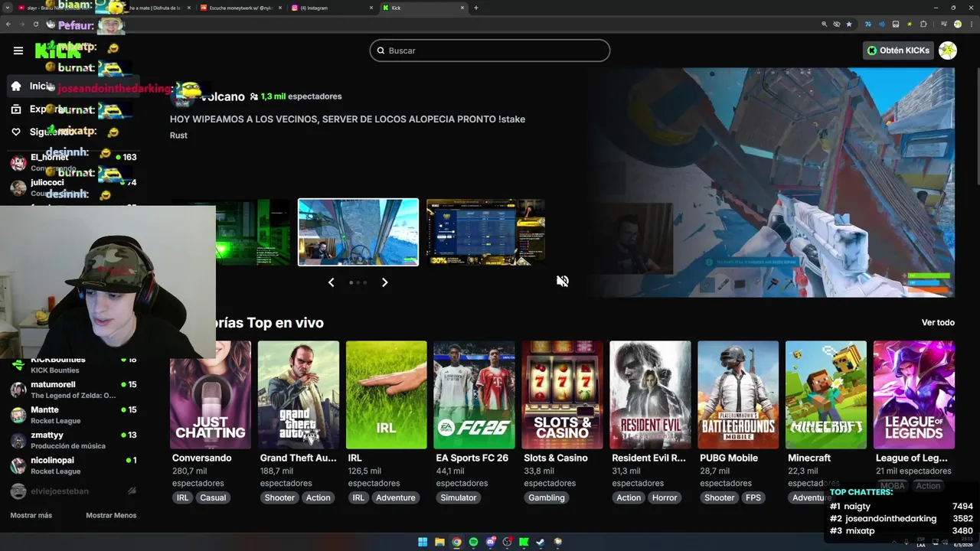Switch to the Kick browser tab
The image size is (980, 551).
pyautogui.click(x=423, y=8)
